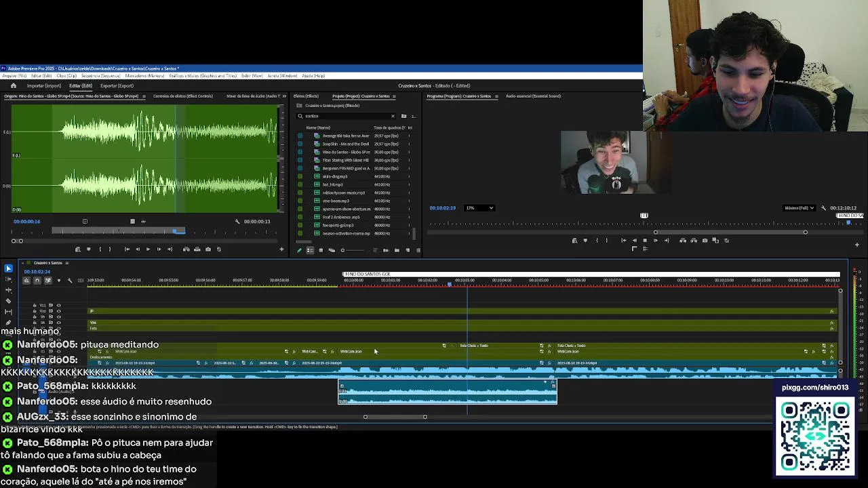Open Program monitor zoom level dropdown 17%
868x488 pixels.
[x=479, y=208]
